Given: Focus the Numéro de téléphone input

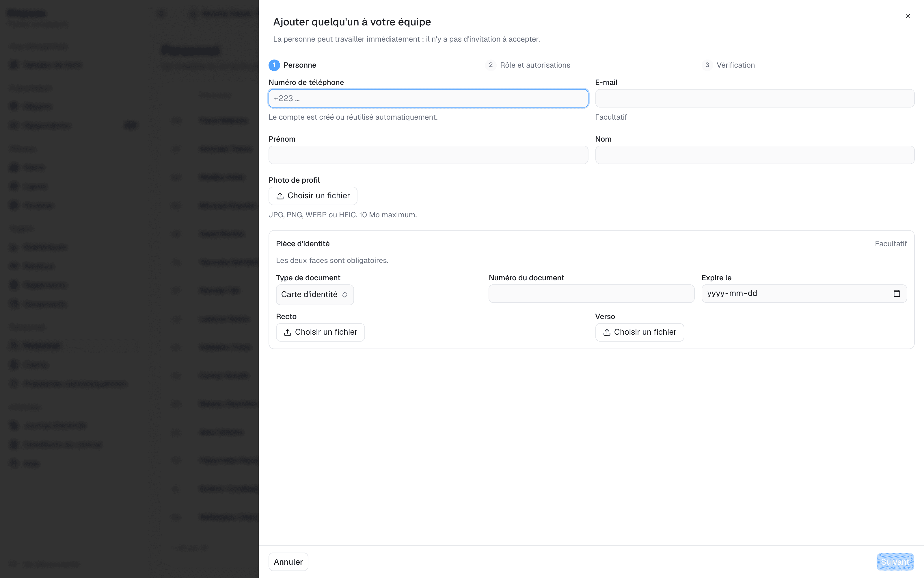Looking at the screenshot, I should tap(428, 98).
